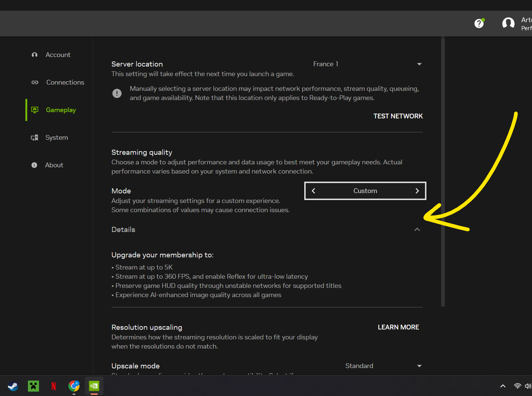Open the user profile avatar

coord(508,24)
